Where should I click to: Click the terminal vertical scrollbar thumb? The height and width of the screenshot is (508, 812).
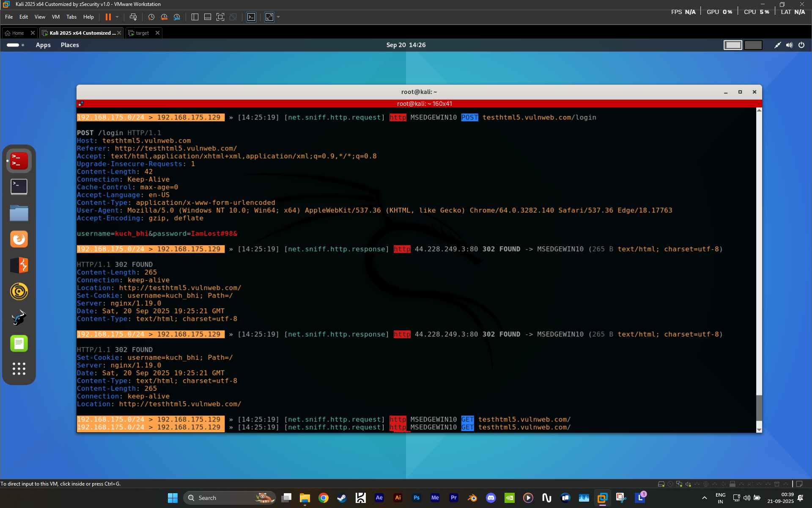[x=759, y=408]
